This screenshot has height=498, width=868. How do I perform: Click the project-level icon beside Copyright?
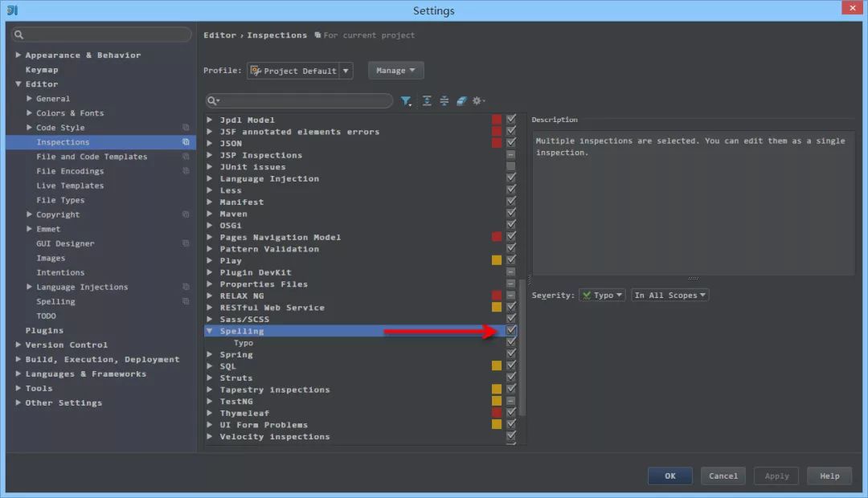(x=186, y=214)
